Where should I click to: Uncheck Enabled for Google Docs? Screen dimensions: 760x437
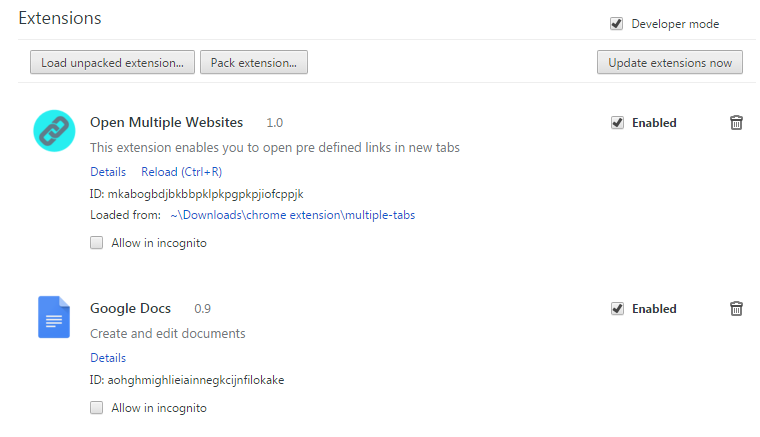tap(617, 309)
